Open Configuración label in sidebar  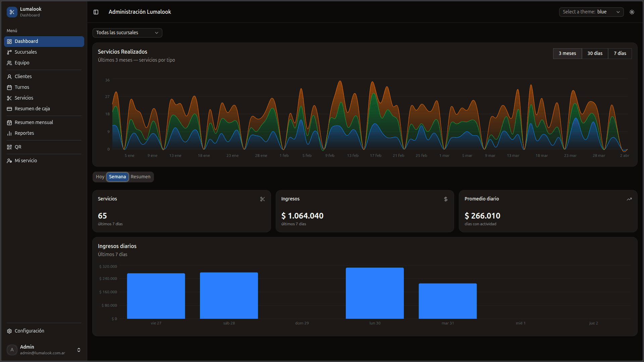tap(30, 331)
